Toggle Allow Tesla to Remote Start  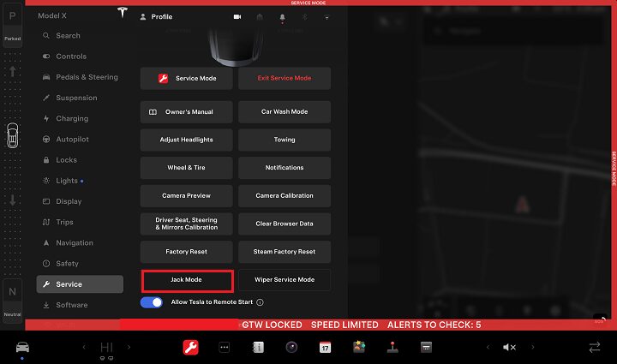pos(152,302)
